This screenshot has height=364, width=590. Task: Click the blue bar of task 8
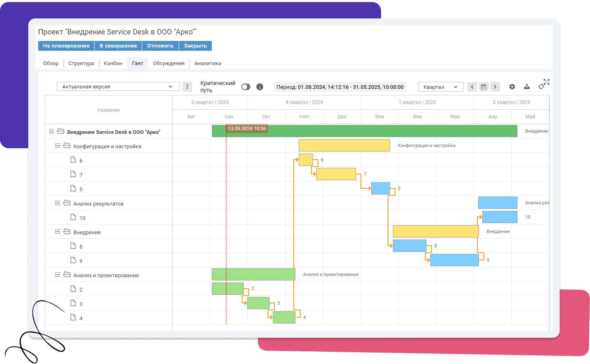pyautogui.click(x=410, y=246)
